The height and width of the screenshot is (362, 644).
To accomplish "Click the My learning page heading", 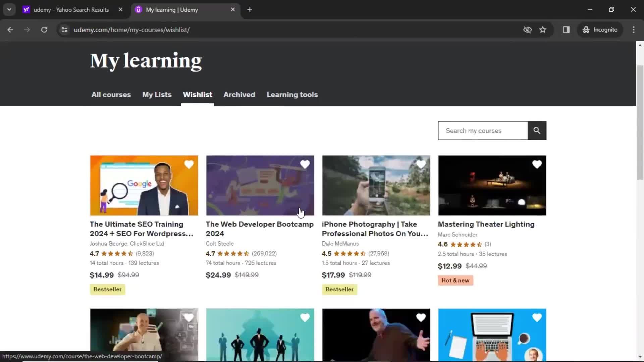I will coord(146,61).
